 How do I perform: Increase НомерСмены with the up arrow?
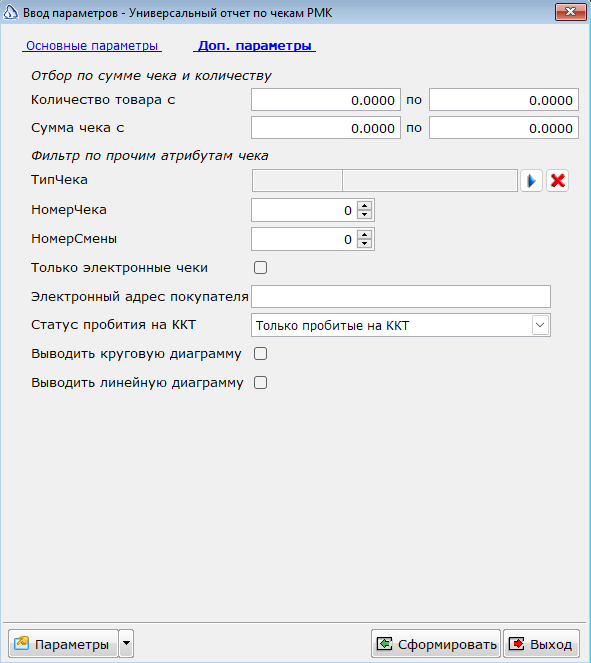pos(364,235)
